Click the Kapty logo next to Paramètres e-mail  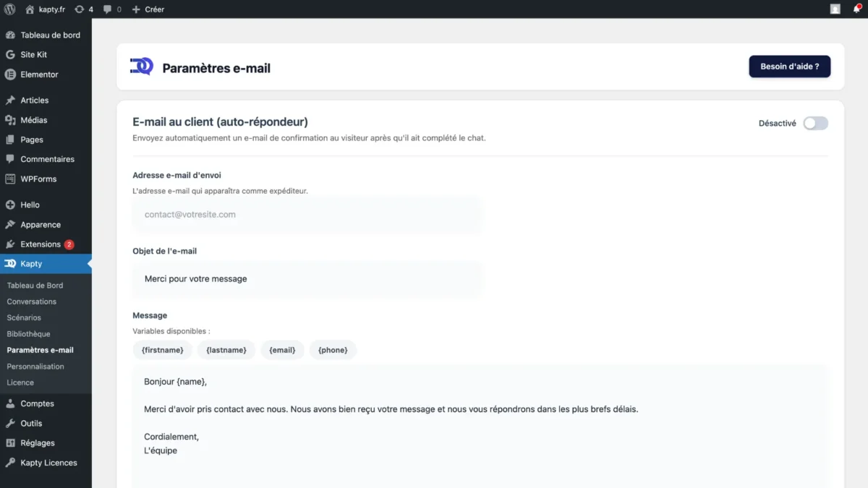[141, 67]
